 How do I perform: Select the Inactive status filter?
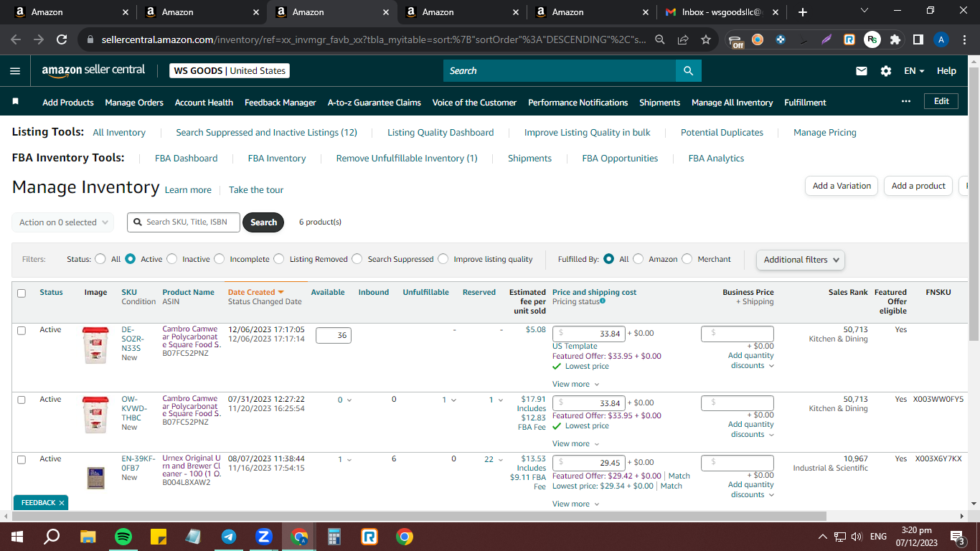coord(172,259)
